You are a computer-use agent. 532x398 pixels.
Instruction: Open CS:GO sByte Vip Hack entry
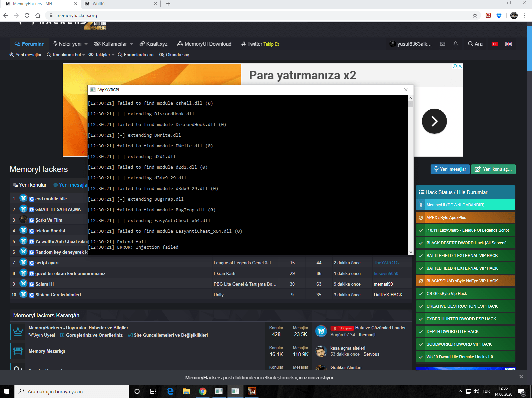(x=466, y=294)
